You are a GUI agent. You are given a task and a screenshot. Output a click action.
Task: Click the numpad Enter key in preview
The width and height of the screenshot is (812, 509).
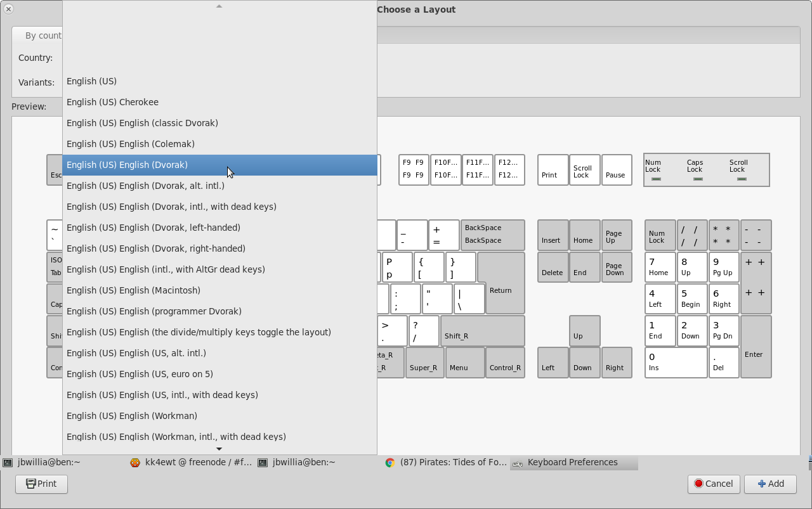click(756, 347)
